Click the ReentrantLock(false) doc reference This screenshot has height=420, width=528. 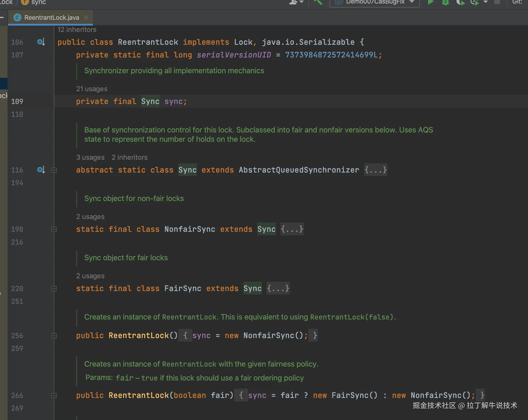point(352,317)
